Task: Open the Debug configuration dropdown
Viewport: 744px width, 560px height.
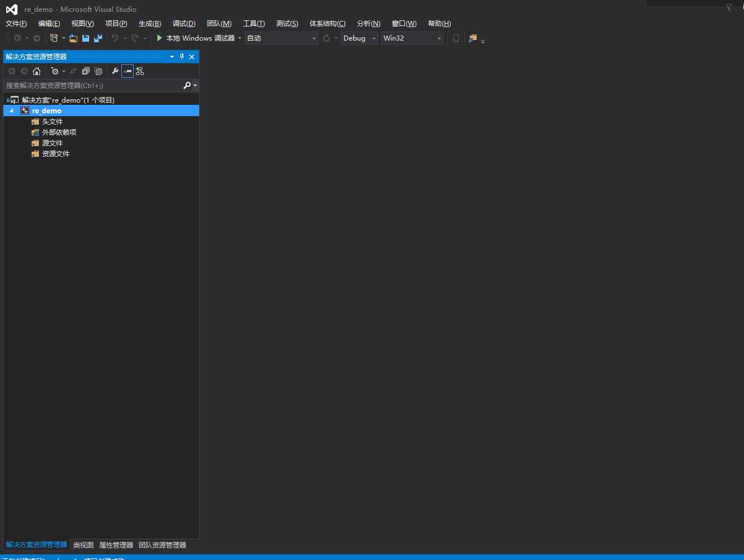Action: (359, 38)
